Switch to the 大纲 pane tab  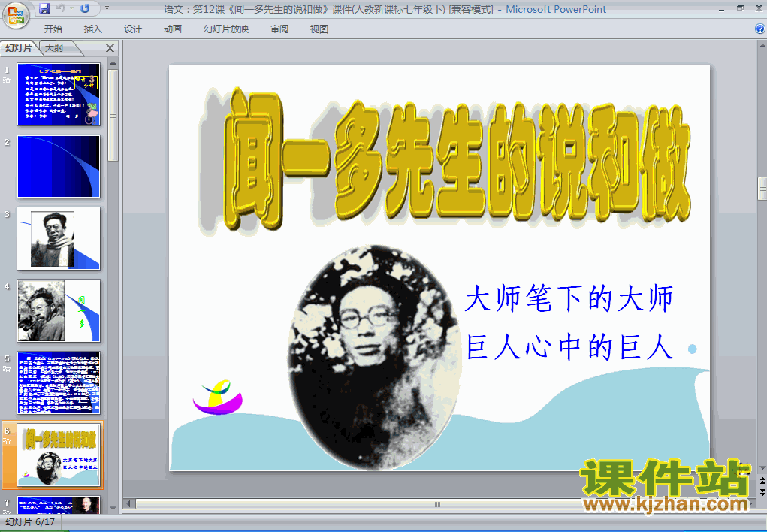point(54,47)
